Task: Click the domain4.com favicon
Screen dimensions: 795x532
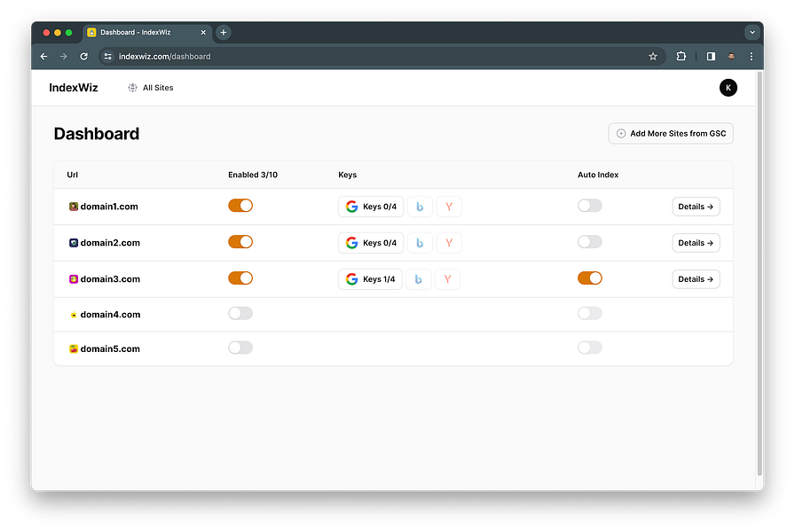Action: pos(74,315)
